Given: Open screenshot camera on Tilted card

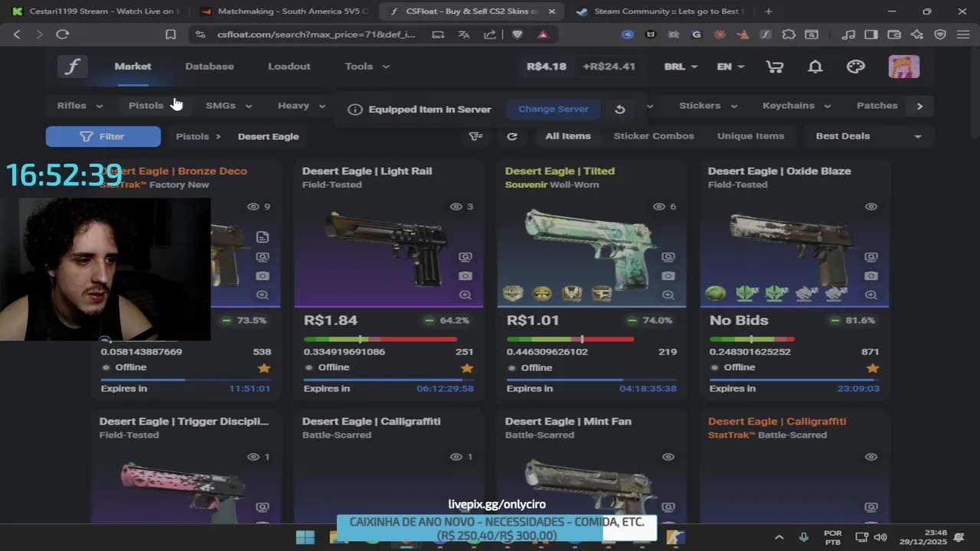Looking at the screenshot, I should (x=668, y=276).
